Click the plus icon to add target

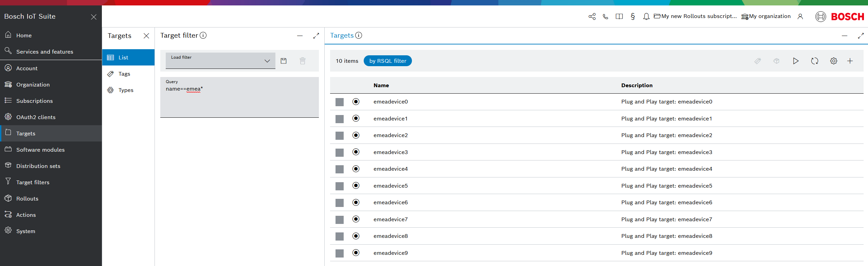tap(850, 61)
